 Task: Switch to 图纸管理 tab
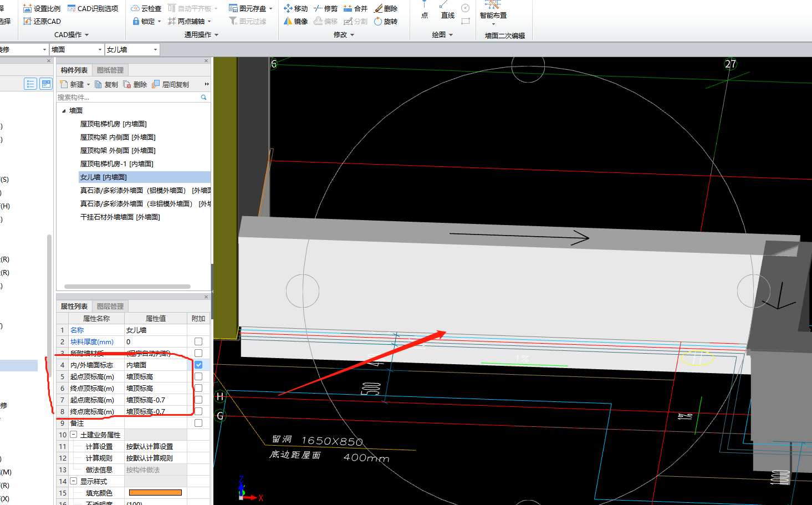110,70
